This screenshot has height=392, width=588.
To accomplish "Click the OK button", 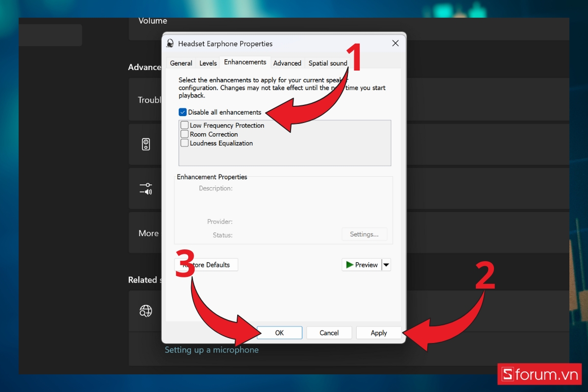I will 279,333.
